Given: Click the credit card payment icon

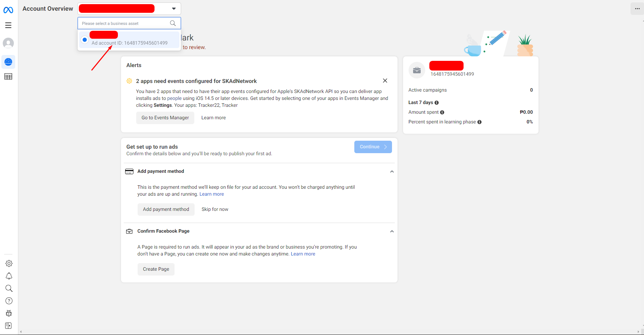Looking at the screenshot, I should pos(129,171).
